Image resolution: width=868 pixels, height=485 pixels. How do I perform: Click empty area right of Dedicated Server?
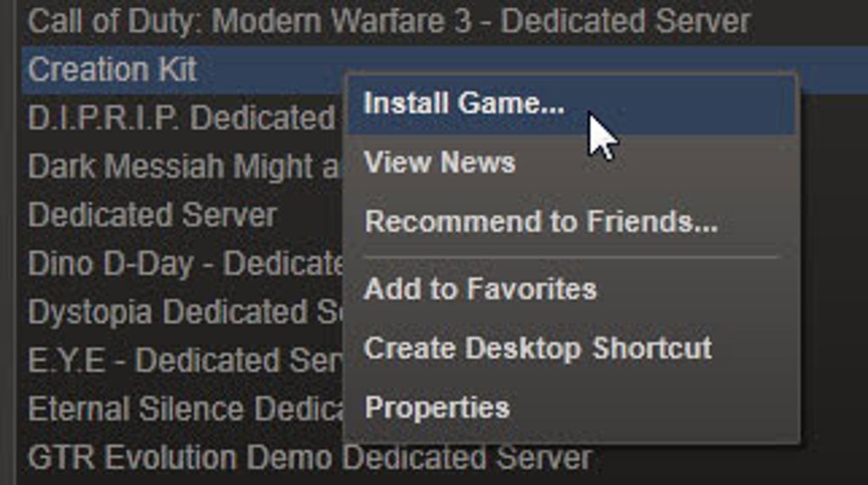coord(310,214)
